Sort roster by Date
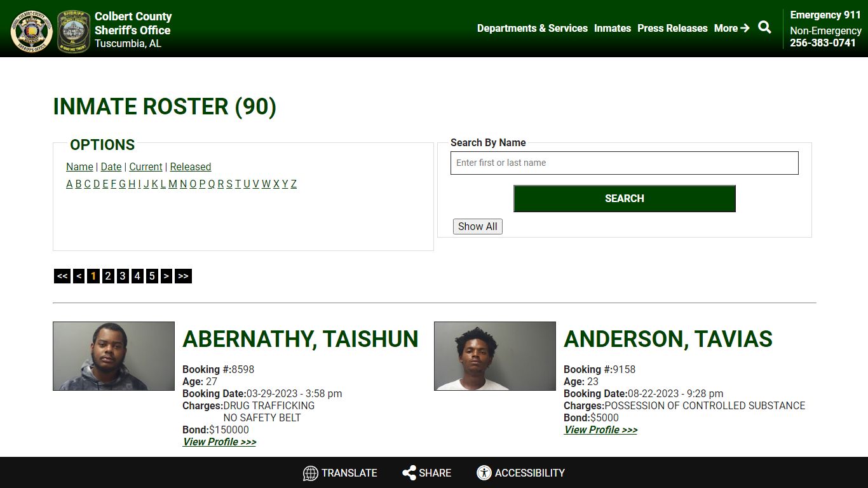The height and width of the screenshot is (488, 868). 111,166
